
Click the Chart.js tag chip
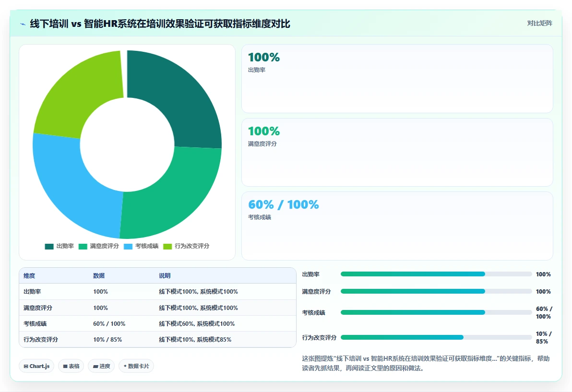[x=36, y=366]
